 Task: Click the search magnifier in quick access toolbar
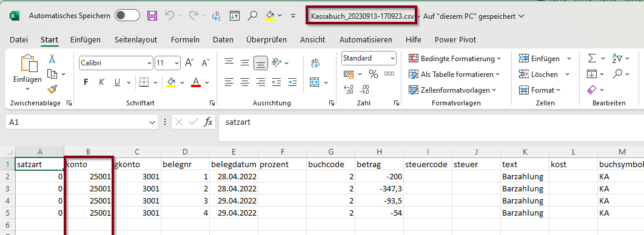pos(253,16)
